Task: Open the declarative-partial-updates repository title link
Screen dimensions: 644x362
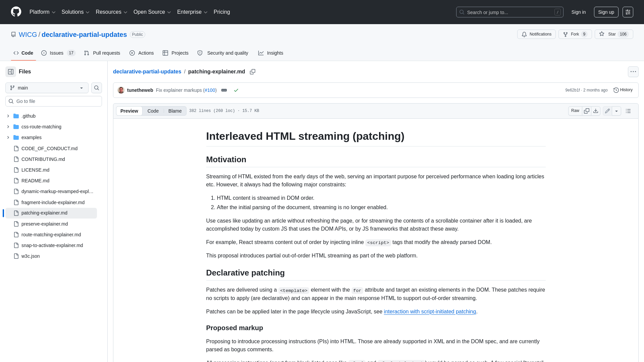Action: pos(84,35)
